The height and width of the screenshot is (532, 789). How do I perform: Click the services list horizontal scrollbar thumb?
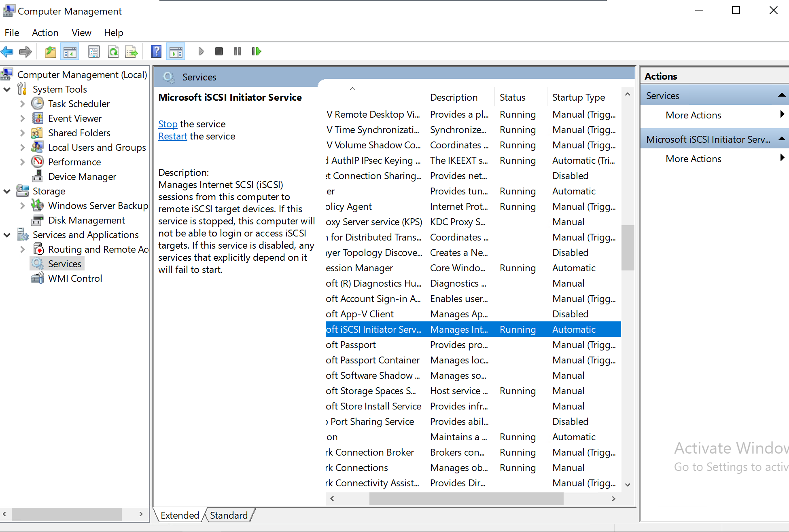coord(466,499)
